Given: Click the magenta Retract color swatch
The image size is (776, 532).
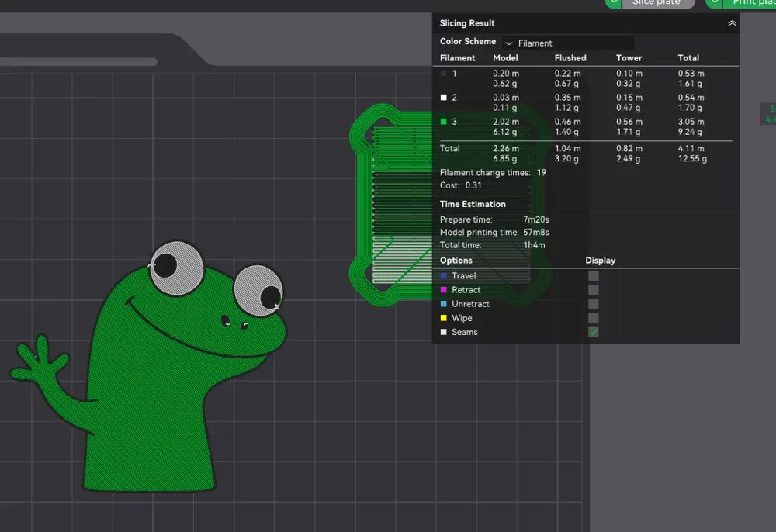Looking at the screenshot, I should (x=443, y=290).
